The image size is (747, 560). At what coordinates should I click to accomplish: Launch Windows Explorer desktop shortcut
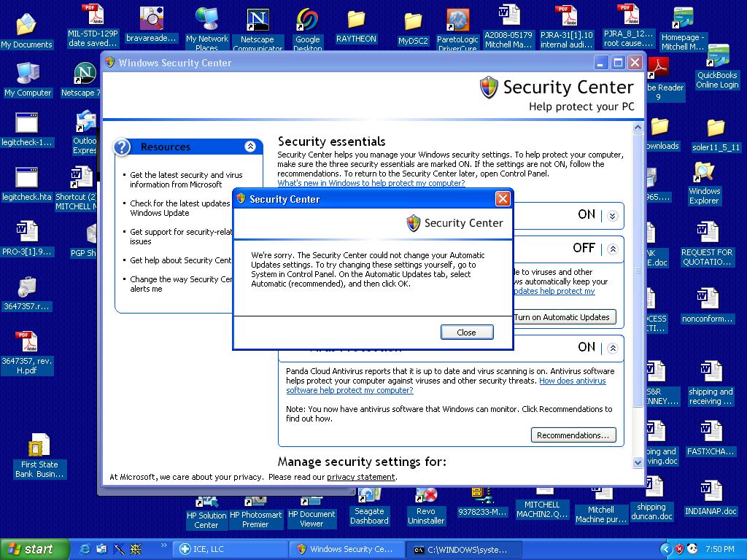point(704,183)
